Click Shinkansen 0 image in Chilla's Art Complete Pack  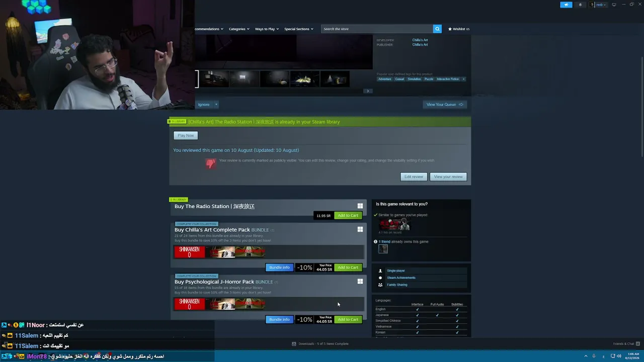(x=190, y=252)
